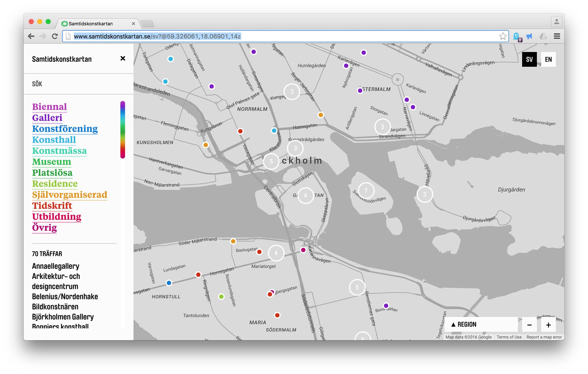Viewport: 588px width, 374px height.
Task: Zoom in the map with plus button
Action: (548, 325)
